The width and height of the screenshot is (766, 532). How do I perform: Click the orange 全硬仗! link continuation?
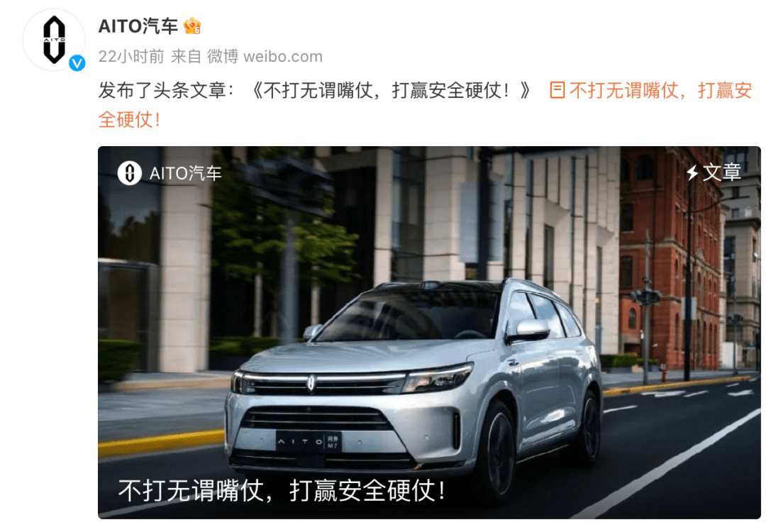130,120
